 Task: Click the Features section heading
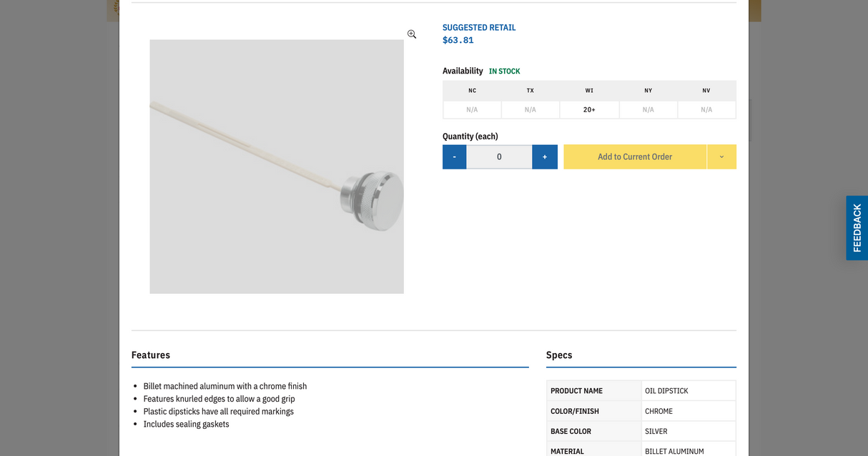click(x=151, y=355)
